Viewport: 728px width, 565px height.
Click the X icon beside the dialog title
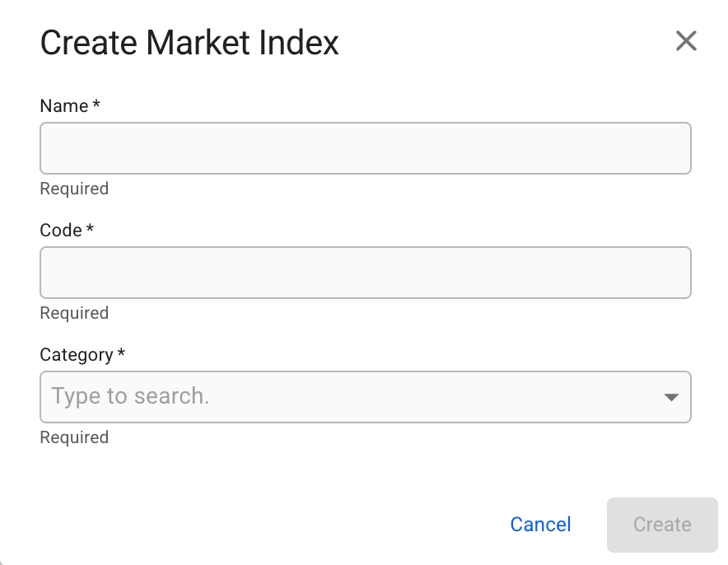pyautogui.click(x=686, y=41)
